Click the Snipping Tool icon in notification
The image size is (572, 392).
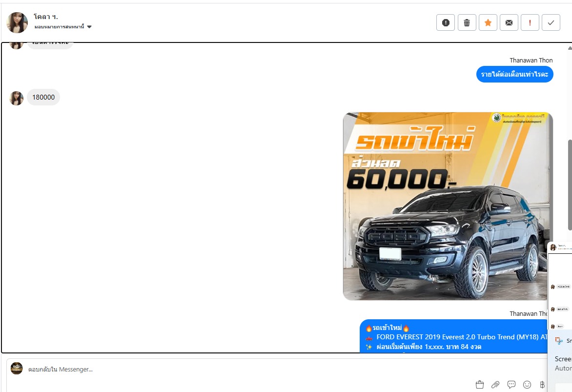[559, 341]
